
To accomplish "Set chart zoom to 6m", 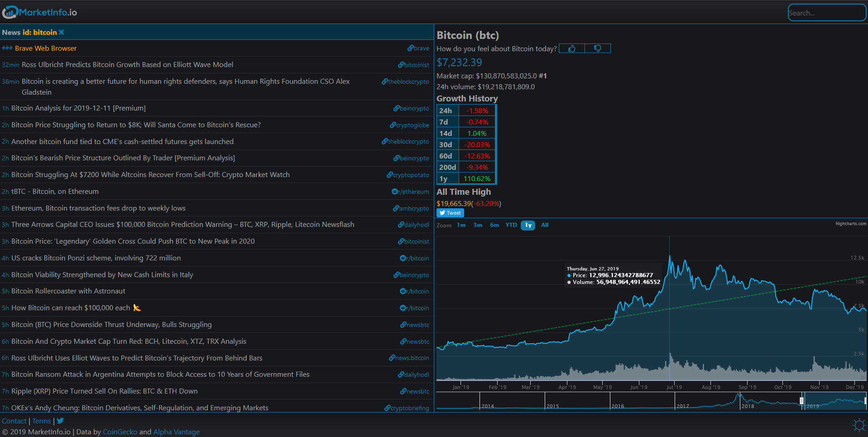I will (x=494, y=225).
